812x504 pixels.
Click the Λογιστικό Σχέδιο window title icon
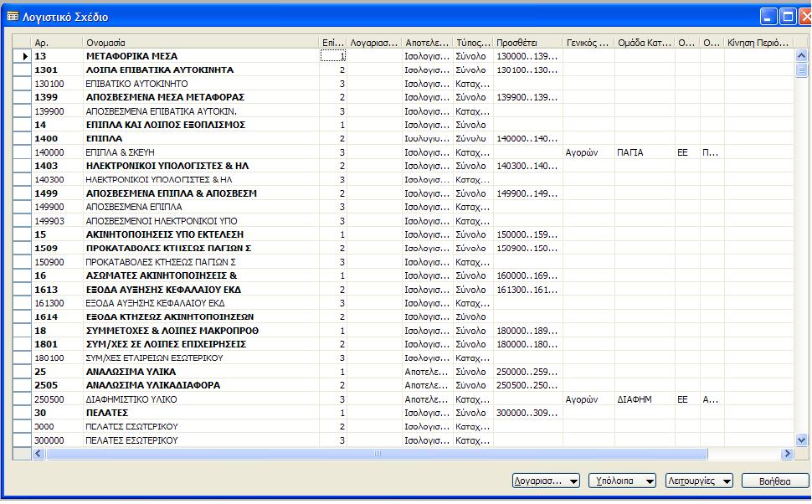[13, 17]
